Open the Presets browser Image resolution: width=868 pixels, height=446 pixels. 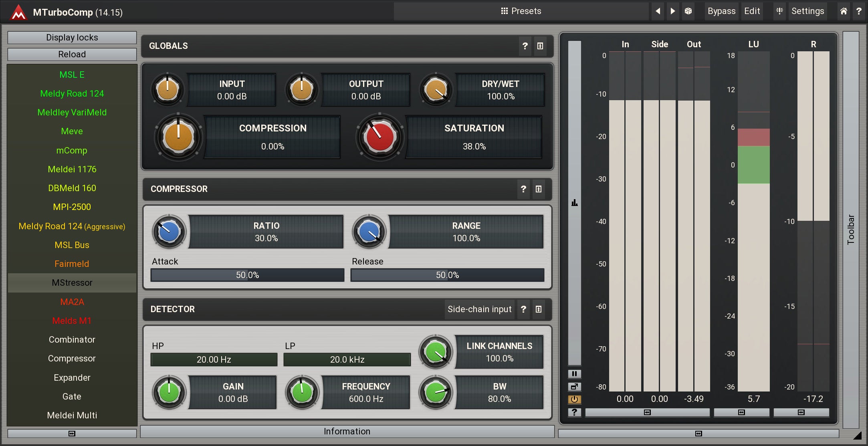[x=521, y=11]
